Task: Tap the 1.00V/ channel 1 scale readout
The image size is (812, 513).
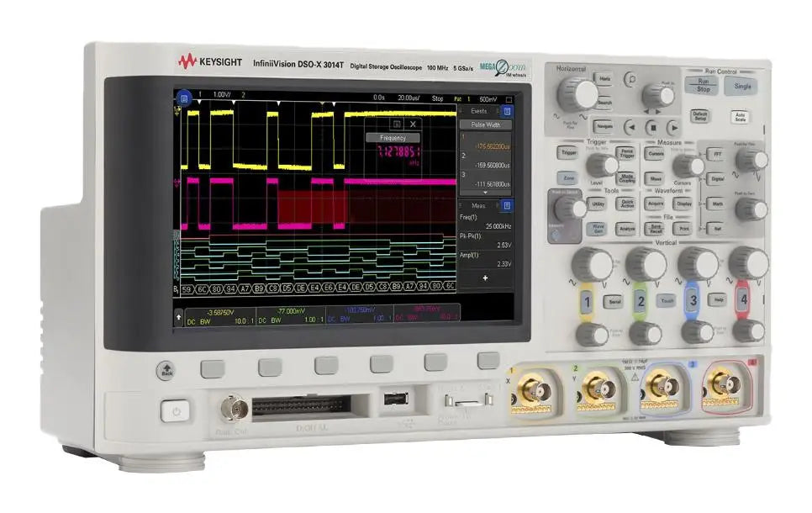Action: pyautogui.click(x=222, y=94)
